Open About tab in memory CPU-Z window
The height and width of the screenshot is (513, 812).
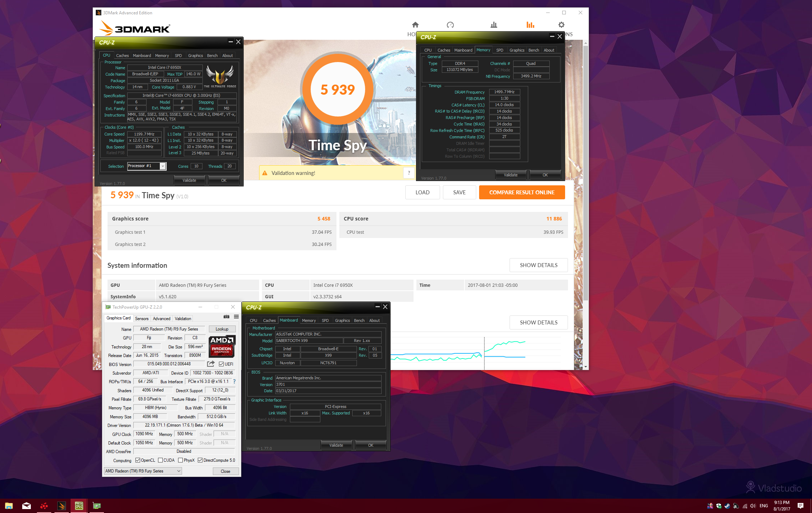(549, 50)
